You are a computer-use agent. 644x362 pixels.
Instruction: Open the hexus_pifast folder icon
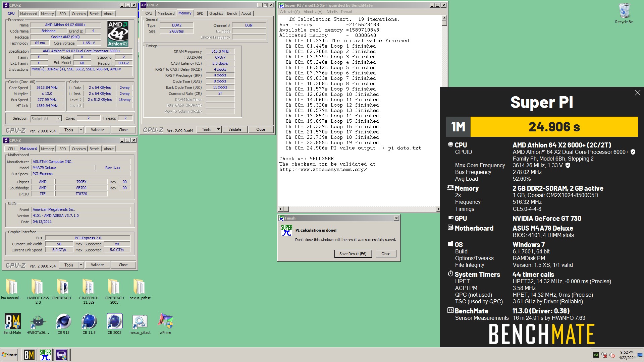click(140, 289)
